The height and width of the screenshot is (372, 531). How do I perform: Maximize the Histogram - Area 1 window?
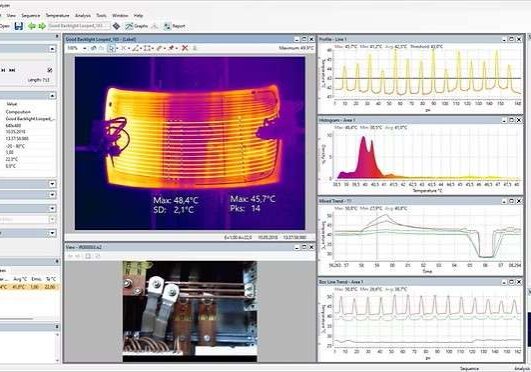coord(512,120)
